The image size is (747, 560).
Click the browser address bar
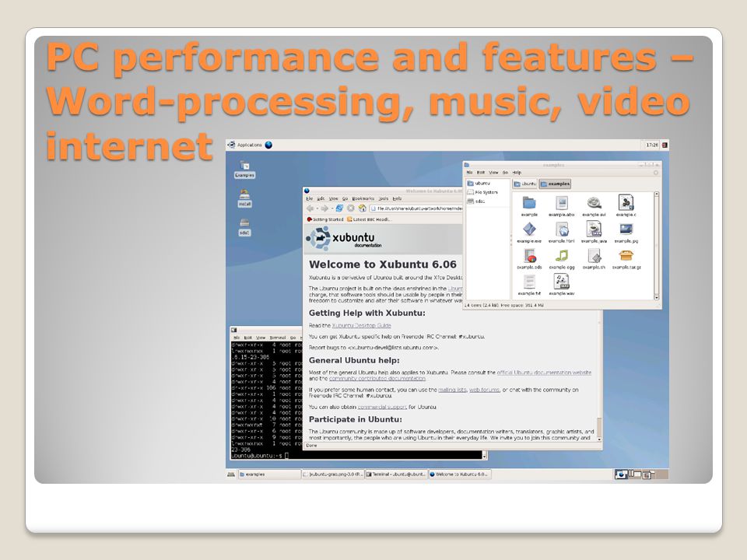click(417, 208)
